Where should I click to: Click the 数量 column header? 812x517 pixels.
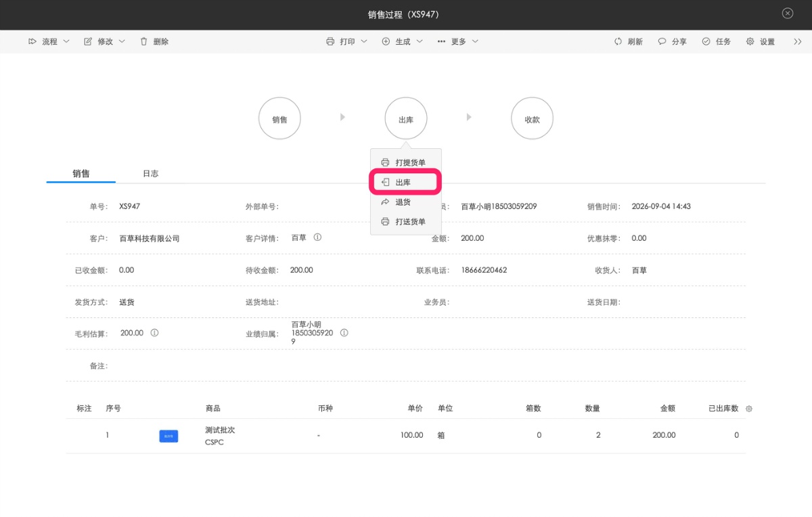tap(592, 408)
